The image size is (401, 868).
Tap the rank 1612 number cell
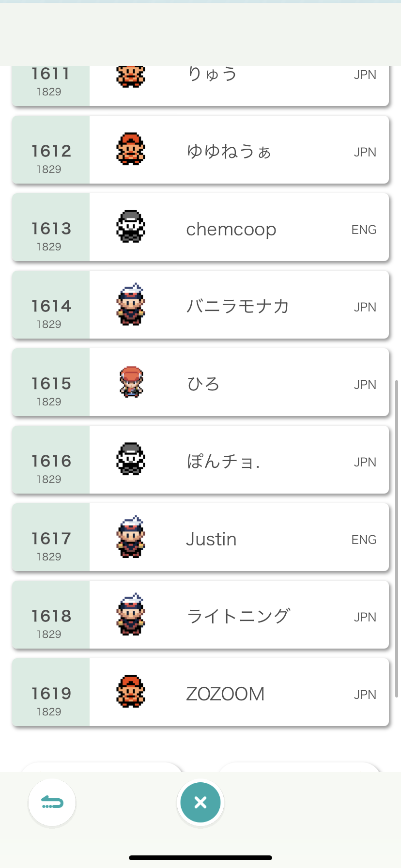tap(51, 150)
